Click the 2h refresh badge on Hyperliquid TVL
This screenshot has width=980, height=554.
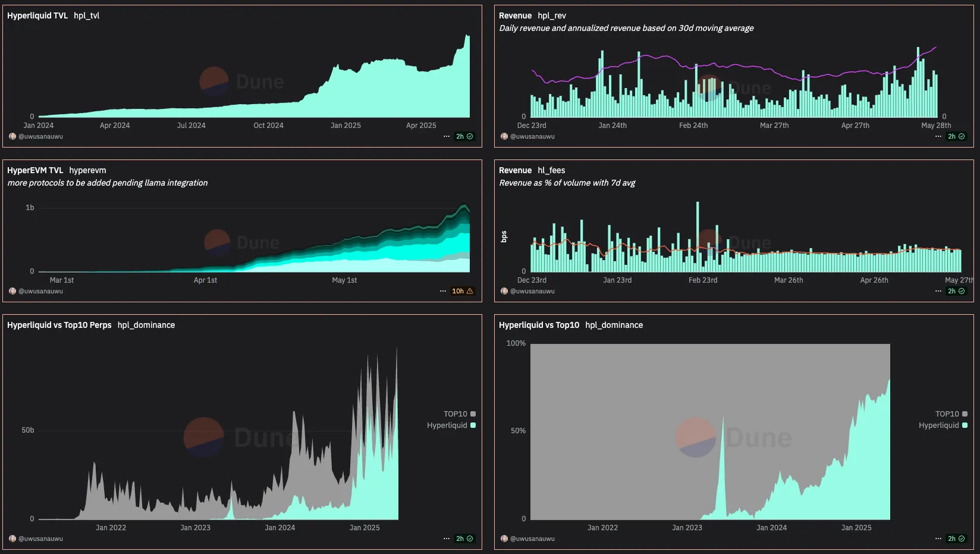click(464, 136)
